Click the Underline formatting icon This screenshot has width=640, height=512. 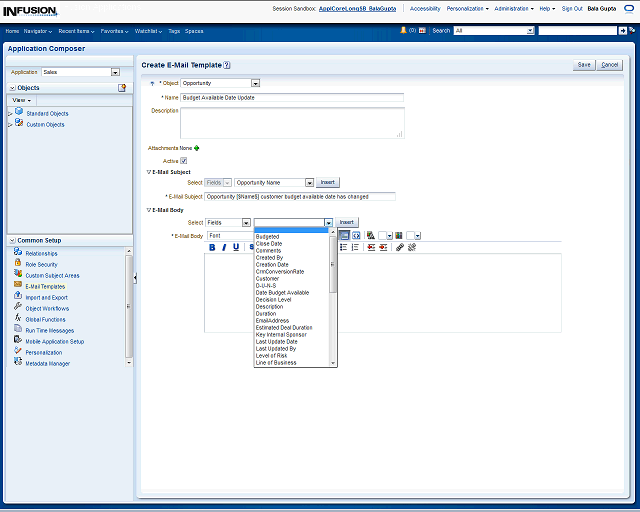(236, 247)
